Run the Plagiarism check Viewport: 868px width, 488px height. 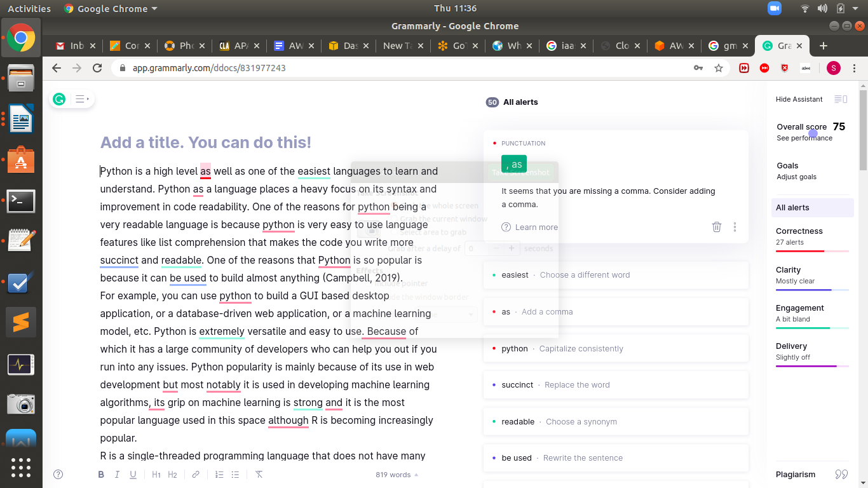coord(796,475)
